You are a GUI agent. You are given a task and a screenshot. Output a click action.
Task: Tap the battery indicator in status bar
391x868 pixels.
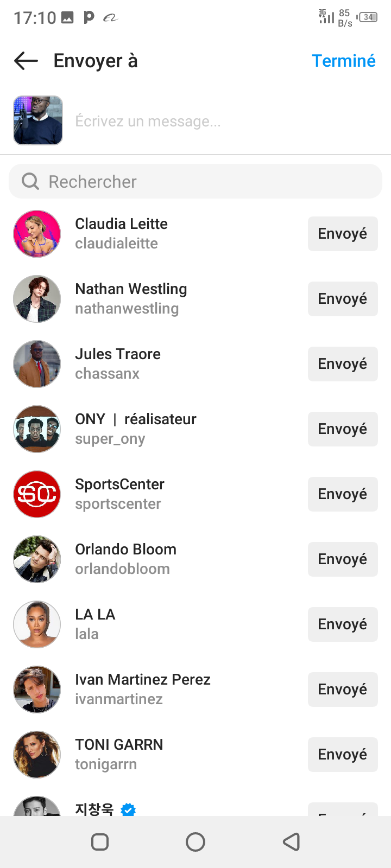tap(368, 17)
